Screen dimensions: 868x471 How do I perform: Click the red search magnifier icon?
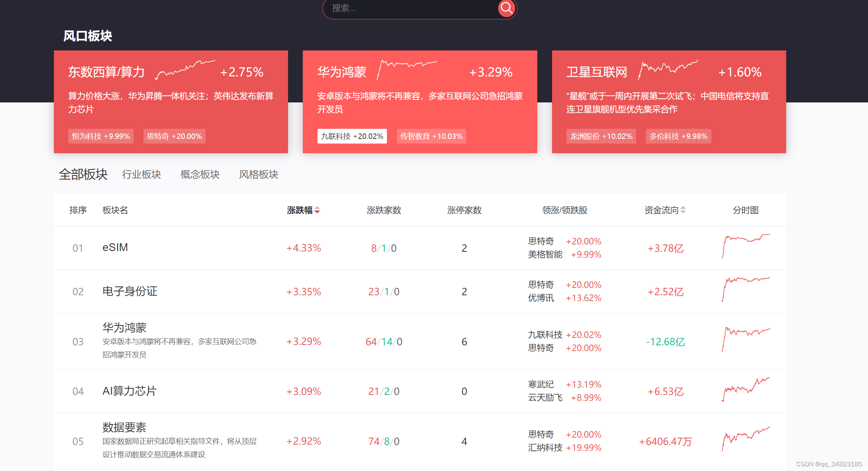[506, 8]
